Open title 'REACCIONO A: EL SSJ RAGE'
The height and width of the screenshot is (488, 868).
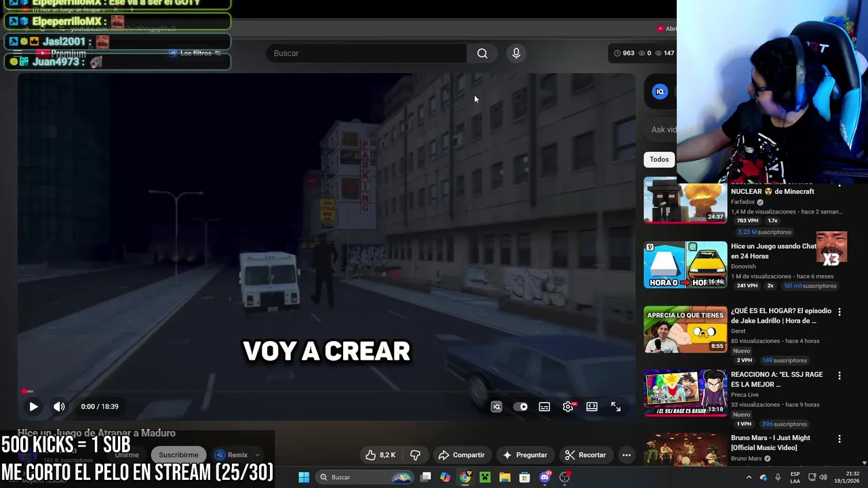pos(776,380)
